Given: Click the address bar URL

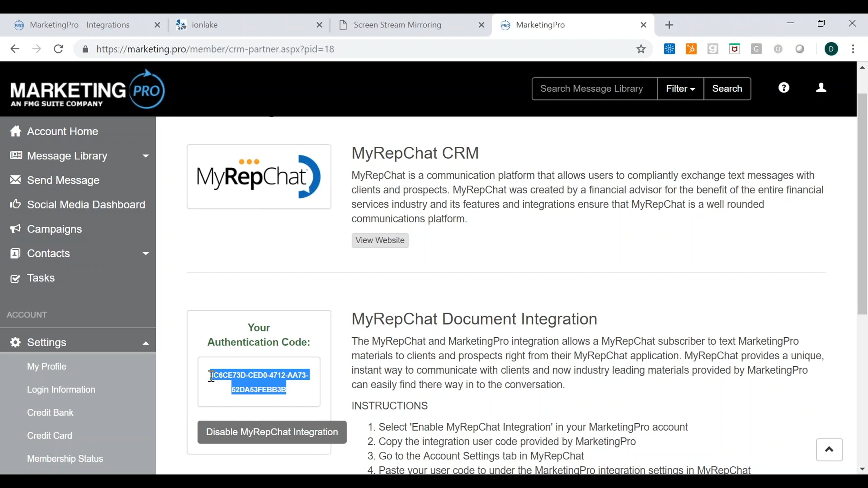Looking at the screenshot, I should pyautogui.click(x=215, y=49).
